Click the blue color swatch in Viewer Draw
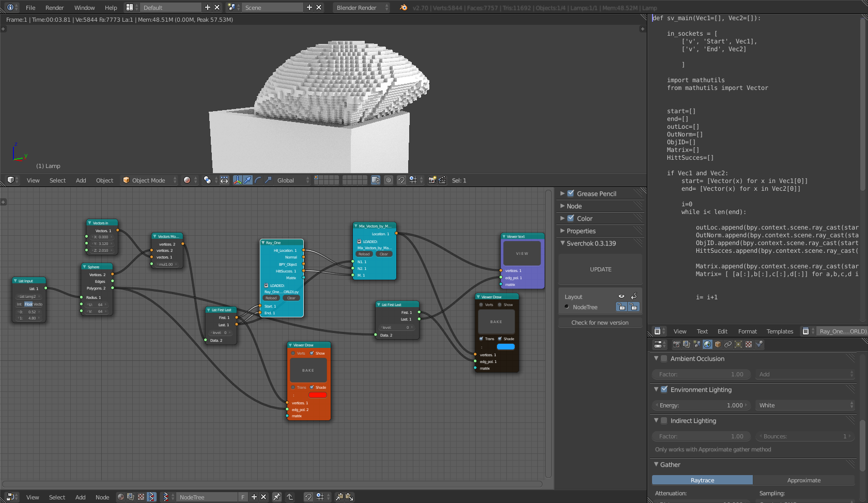Viewport: 868px width, 503px height. [505, 347]
